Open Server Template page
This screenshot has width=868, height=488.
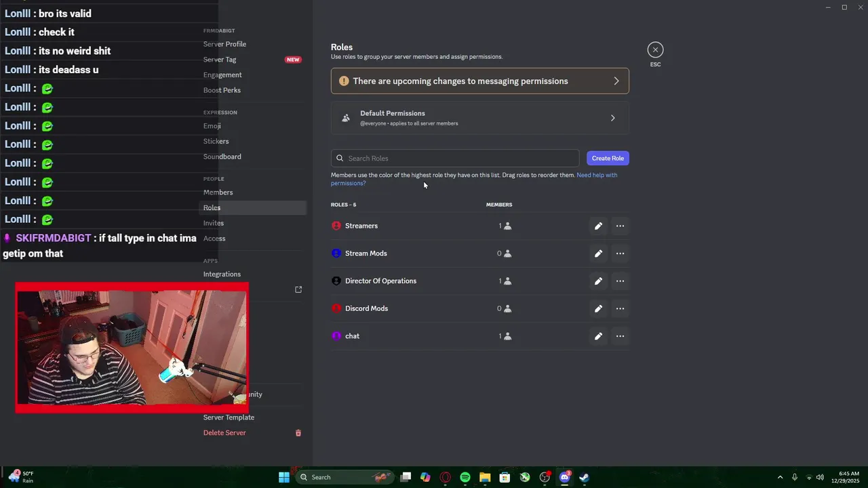click(x=229, y=418)
